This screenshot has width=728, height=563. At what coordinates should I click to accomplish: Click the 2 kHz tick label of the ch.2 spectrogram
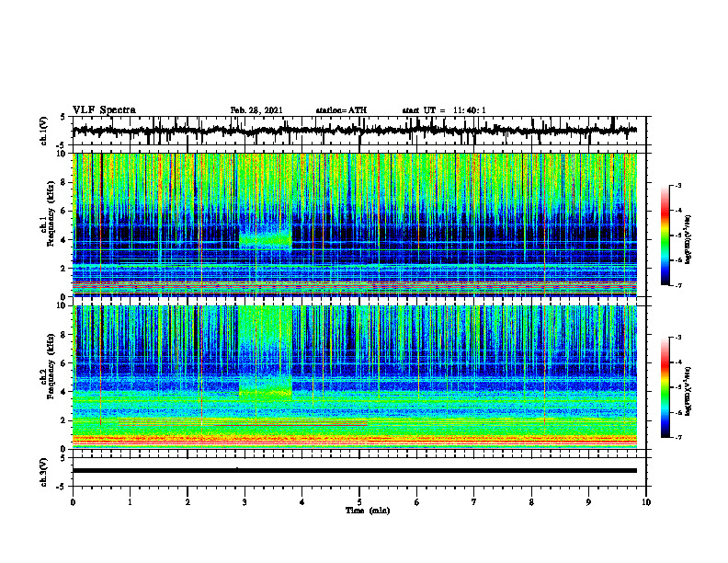[64, 420]
